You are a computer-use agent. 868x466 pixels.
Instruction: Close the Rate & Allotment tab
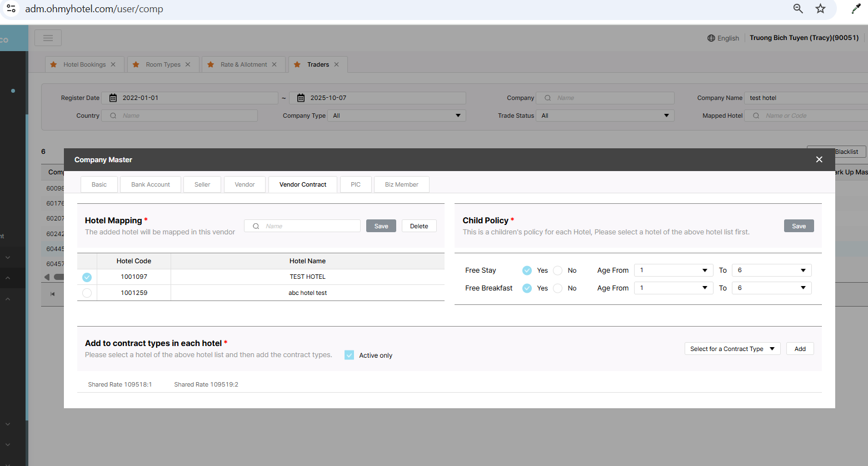point(275,64)
